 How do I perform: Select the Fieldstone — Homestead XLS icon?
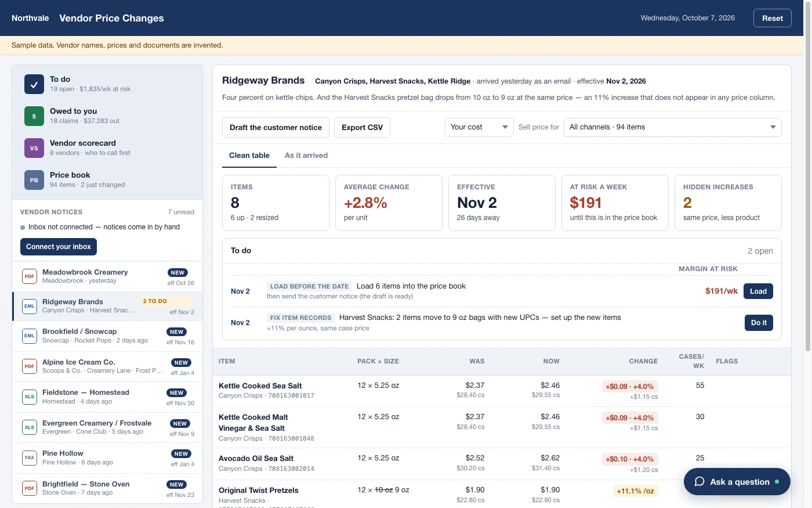click(30, 397)
